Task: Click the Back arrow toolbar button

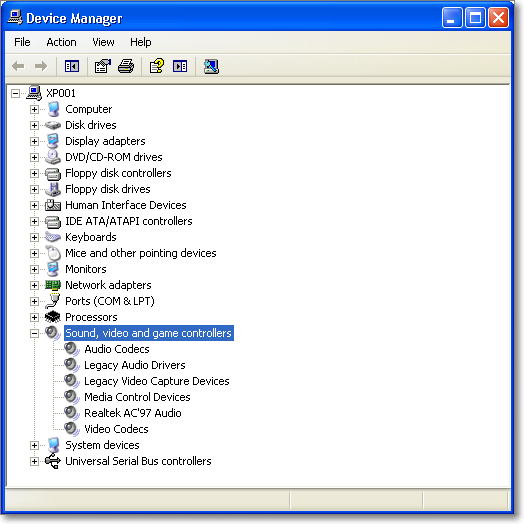Action: pyautogui.click(x=18, y=66)
